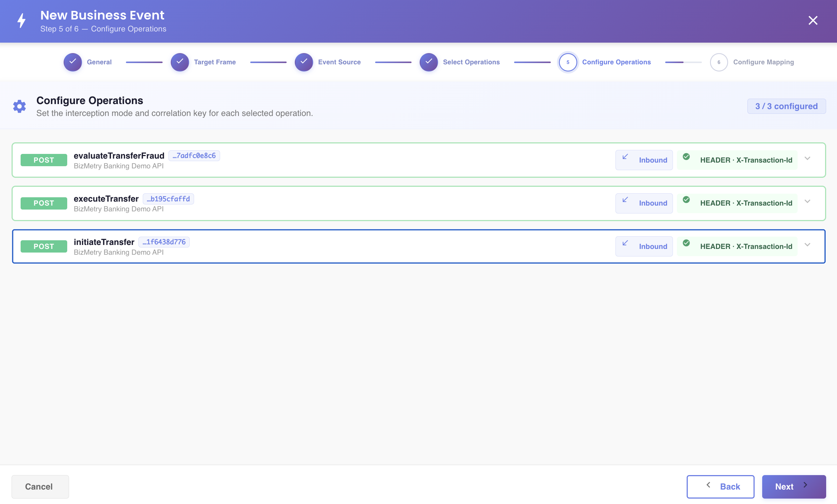The height and width of the screenshot is (504, 837).
Task: Click the …b195cfaffd ID chip
Action: (168, 199)
